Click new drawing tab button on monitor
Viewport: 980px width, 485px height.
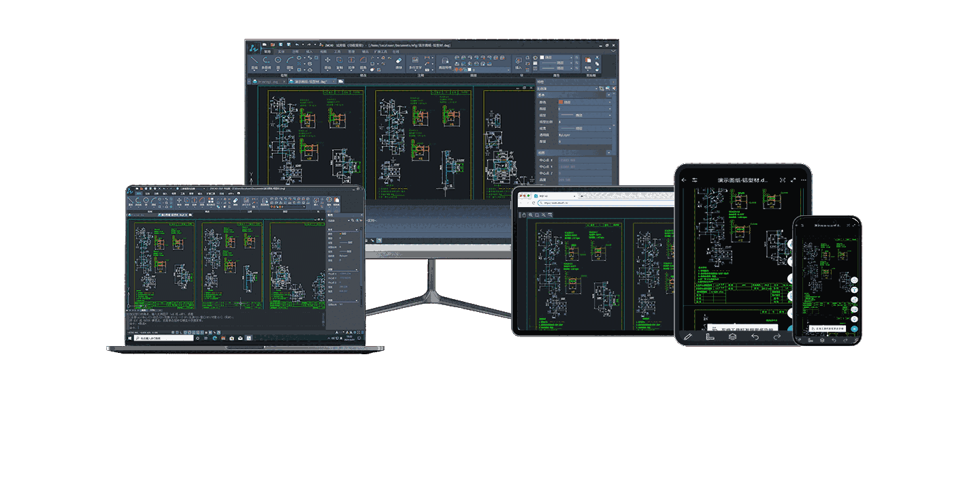click(x=340, y=81)
